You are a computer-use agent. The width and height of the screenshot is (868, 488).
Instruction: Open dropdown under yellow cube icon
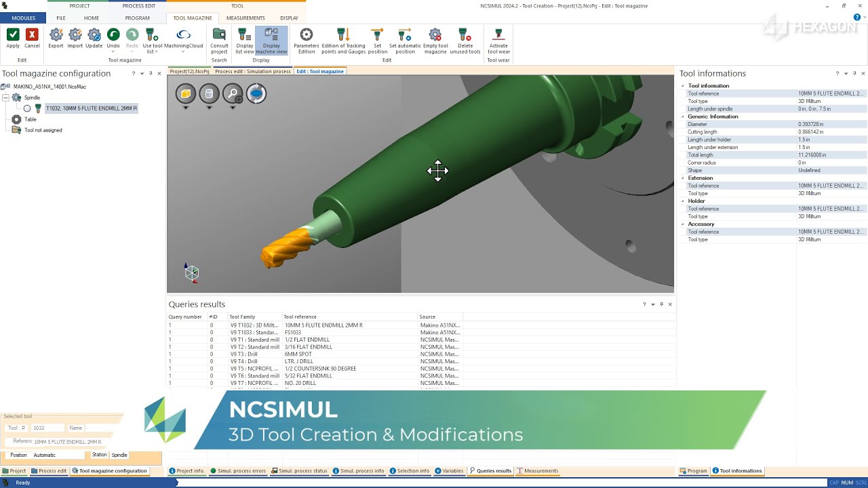click(x=186, y=107)
